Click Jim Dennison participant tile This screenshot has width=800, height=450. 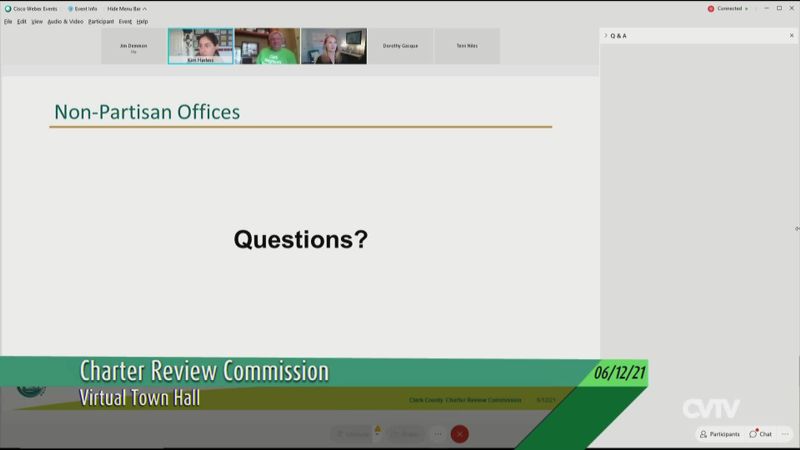[x=133, y=46]
